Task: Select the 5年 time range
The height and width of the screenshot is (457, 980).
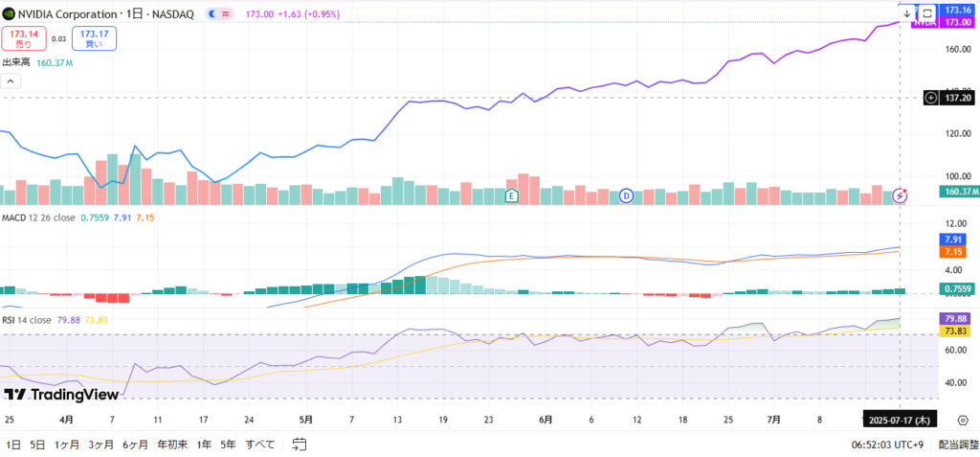Action: pyautogui.click(x=228, y=445)
